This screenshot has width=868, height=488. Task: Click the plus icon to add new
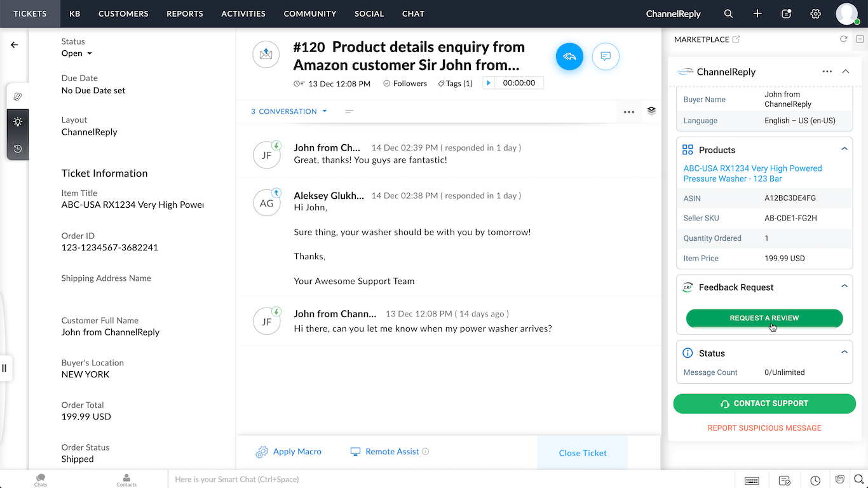pyautogui.click(x=757, y=13)
